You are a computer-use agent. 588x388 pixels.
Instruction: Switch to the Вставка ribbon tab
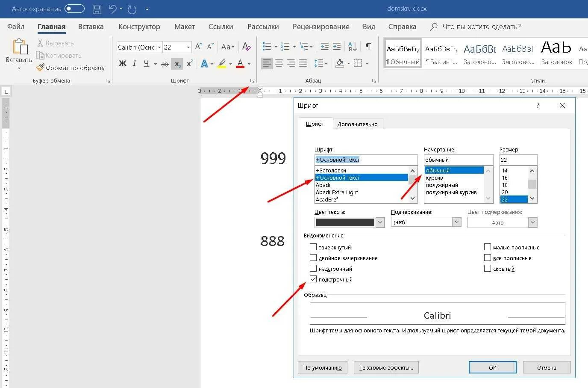[91, 27]
